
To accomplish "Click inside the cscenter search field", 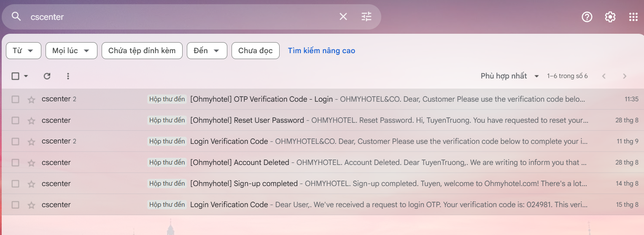I will coord(169,17).
